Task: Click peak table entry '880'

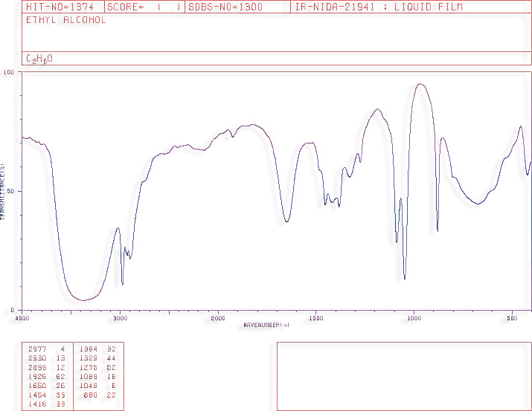Action: point(91,395)
